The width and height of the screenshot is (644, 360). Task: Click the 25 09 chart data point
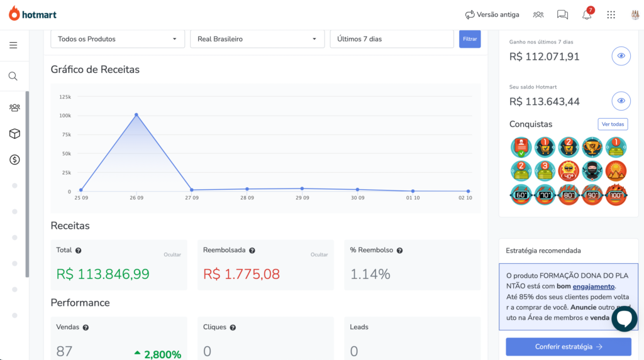[81, 190]
